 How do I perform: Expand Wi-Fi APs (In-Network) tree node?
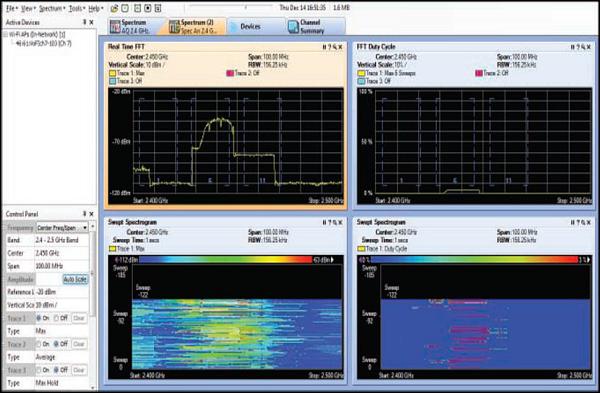(x=6, y=35)
